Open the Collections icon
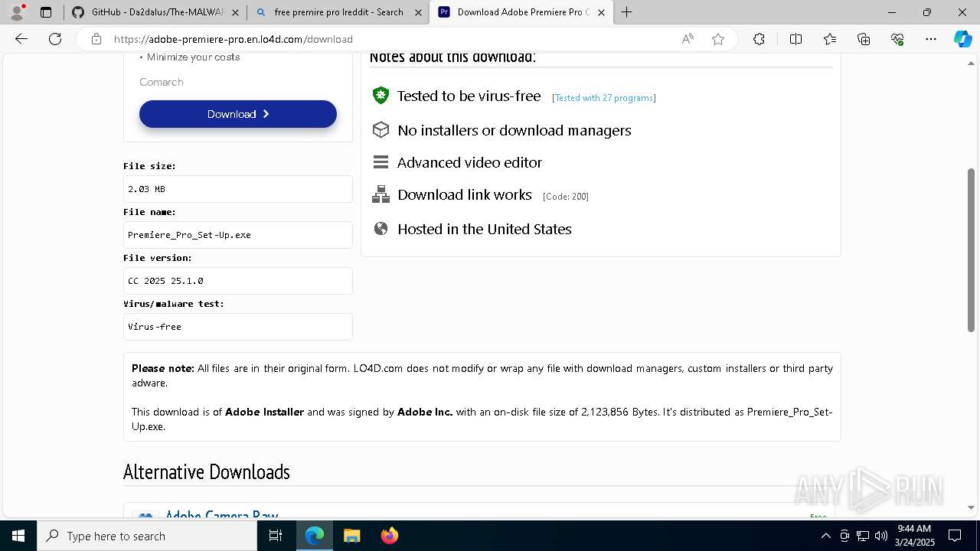This screenshot has width=980, height=551. coord(864,39)
